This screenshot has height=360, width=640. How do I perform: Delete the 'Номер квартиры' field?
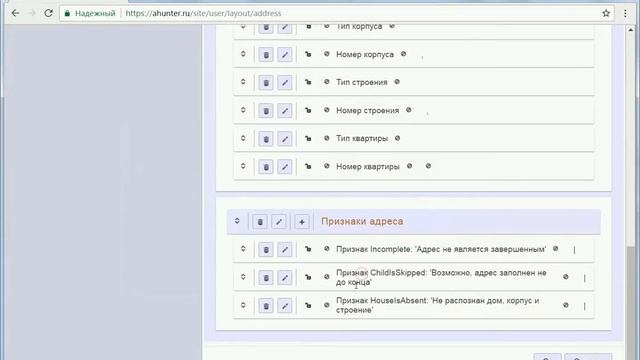pyautogui.click(x=266, y=167)
